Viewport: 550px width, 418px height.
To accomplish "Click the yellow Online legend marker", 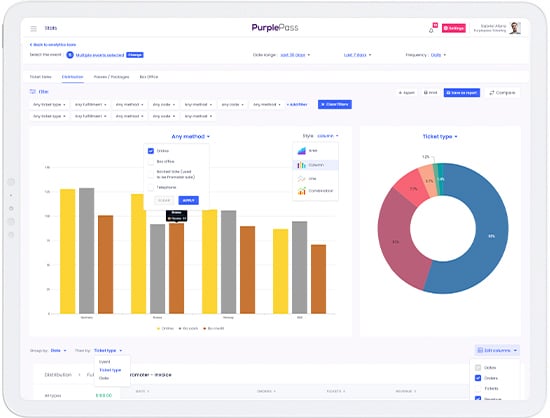I will pos(158,329).
